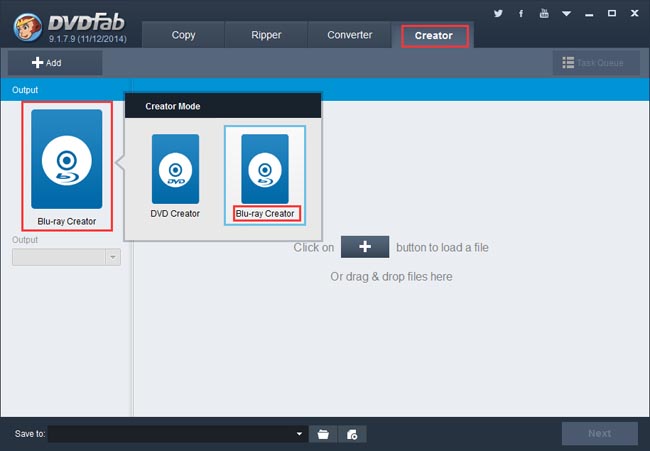This screenshot has width=650, height=451.
Task: Click the DVD Creator label
Action: coord(175,213)
